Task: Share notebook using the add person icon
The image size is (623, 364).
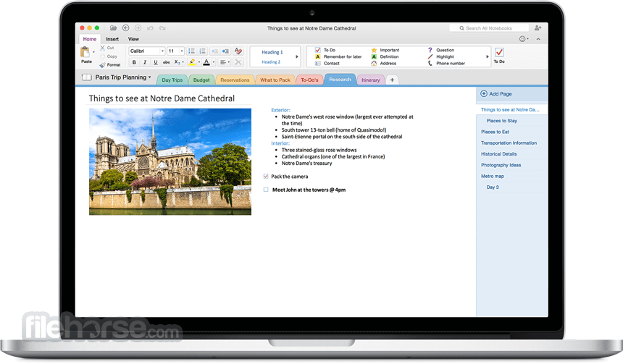Action: (538, 27)
